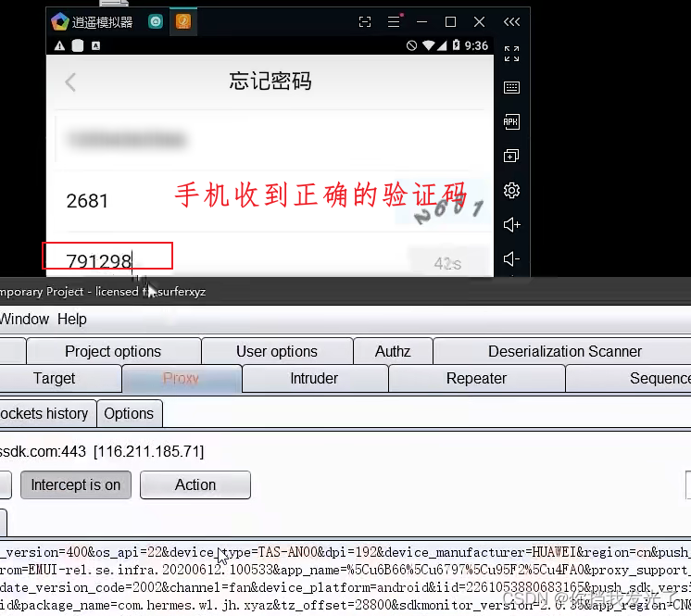
Task: Toggle emulator fullscreen mode icon
Action: (511, 54)
